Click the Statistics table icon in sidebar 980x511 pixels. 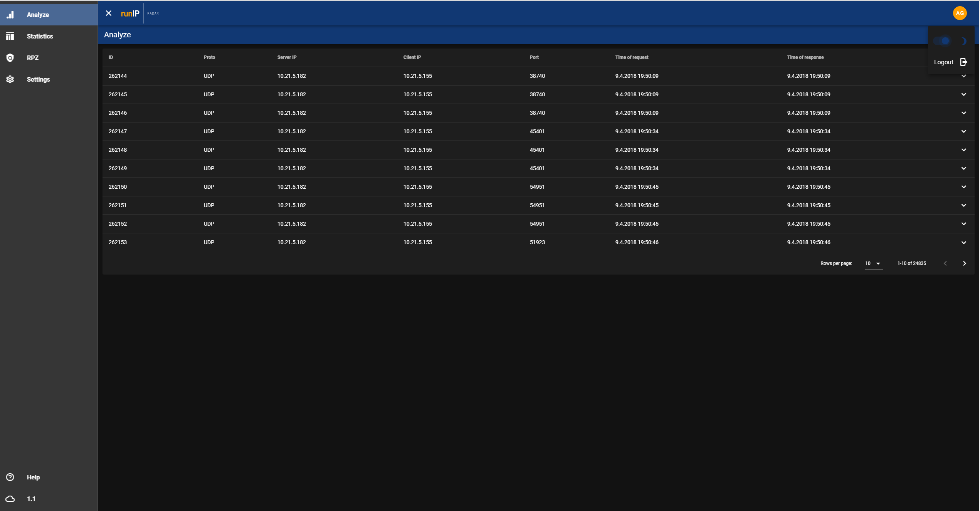tap(10, 36)
